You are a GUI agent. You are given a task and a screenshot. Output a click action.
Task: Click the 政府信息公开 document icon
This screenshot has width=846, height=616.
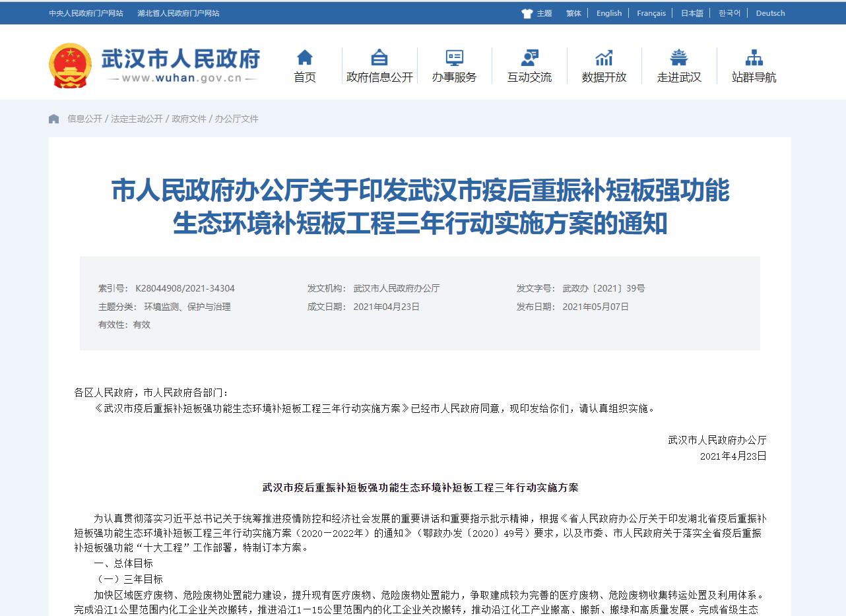click(379, 57)
